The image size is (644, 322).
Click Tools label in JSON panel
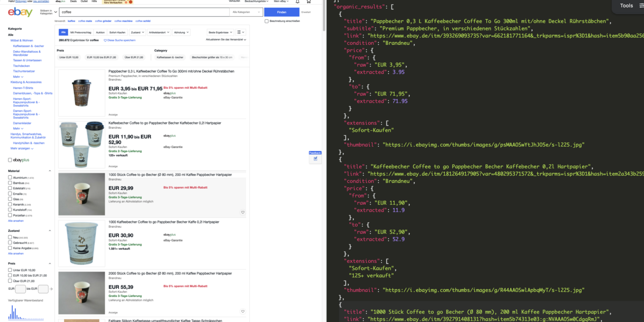[627, 6]
